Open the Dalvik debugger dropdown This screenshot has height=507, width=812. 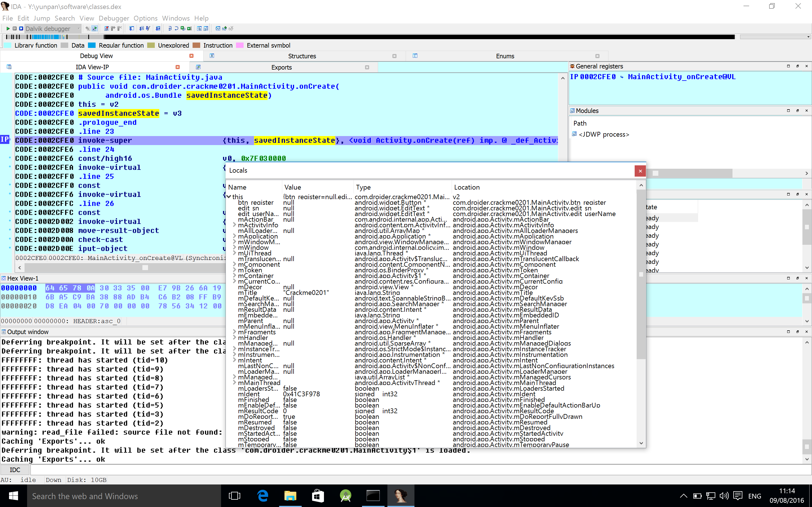pyautogui.click(x=79, y=28)
